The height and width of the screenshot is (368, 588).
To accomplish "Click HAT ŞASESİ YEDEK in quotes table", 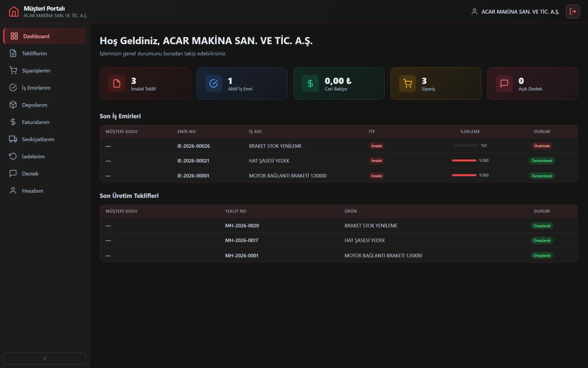I will [365, 240].
